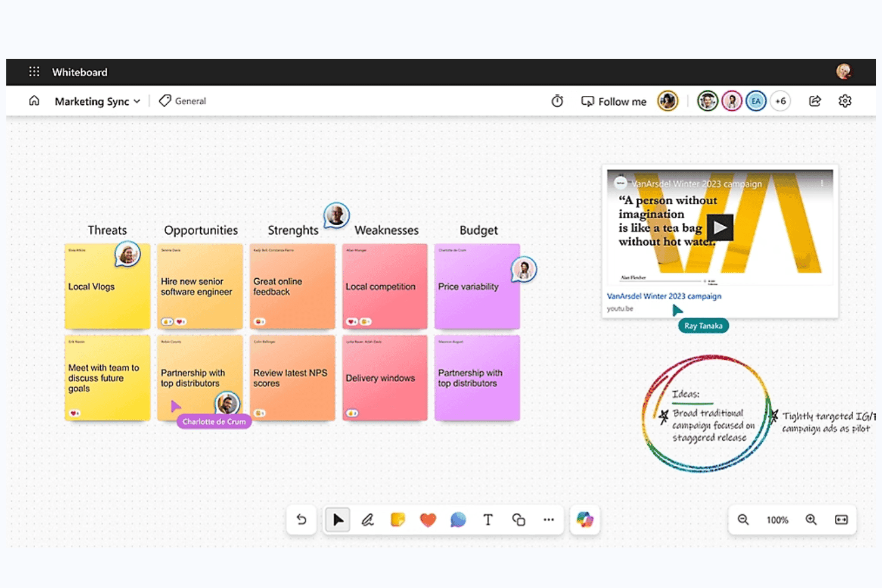The image size is (882, 588).
Task: Open the timer tool
Action: pyautogui.click(x=557, y=101)
